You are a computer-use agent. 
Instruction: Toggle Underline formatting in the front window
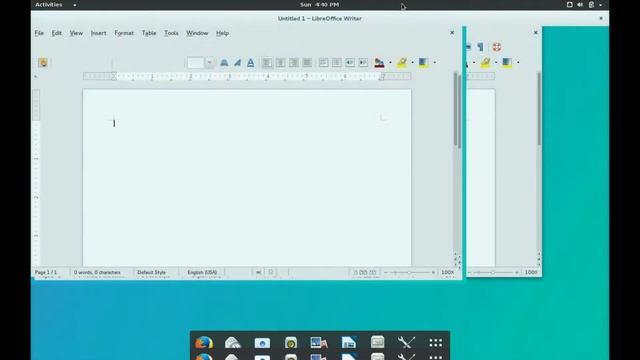coord(251,62)
